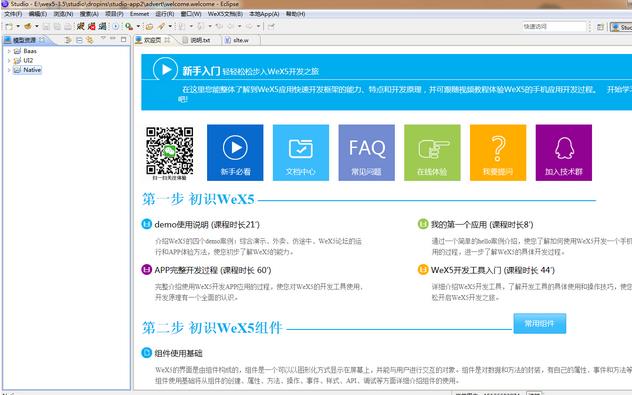Viewport: 632px width, 395px height.
Task: Maximize the 模型资源 view panel
Action: (x=123, y=39)
